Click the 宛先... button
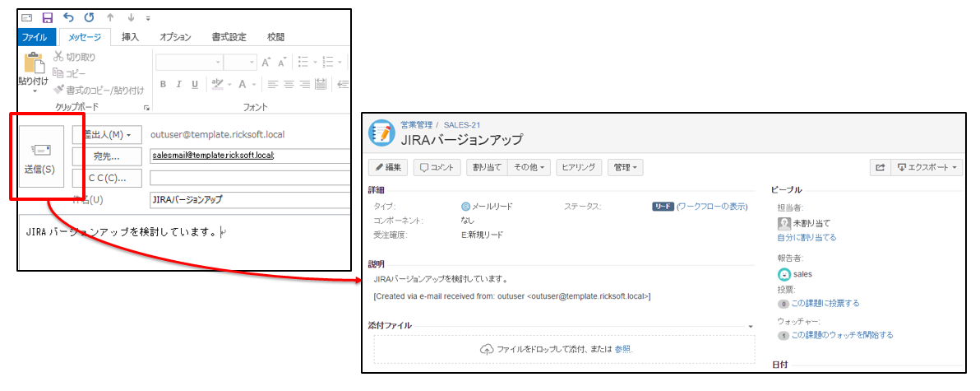 point(108,156)
